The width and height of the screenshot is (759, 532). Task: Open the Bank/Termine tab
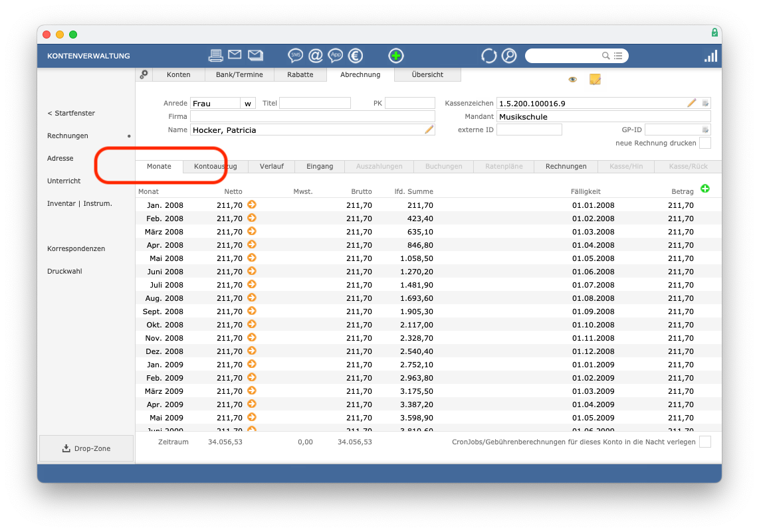tap(240, 74)
